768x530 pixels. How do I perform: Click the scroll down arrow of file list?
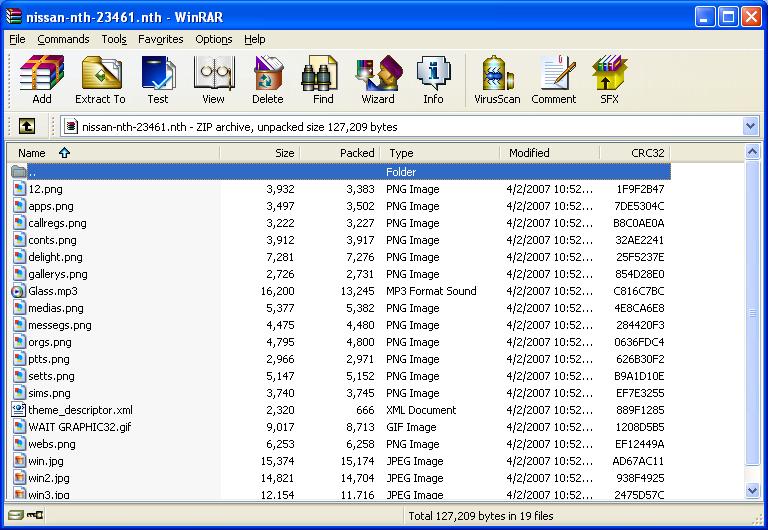(x=752, y=490)
